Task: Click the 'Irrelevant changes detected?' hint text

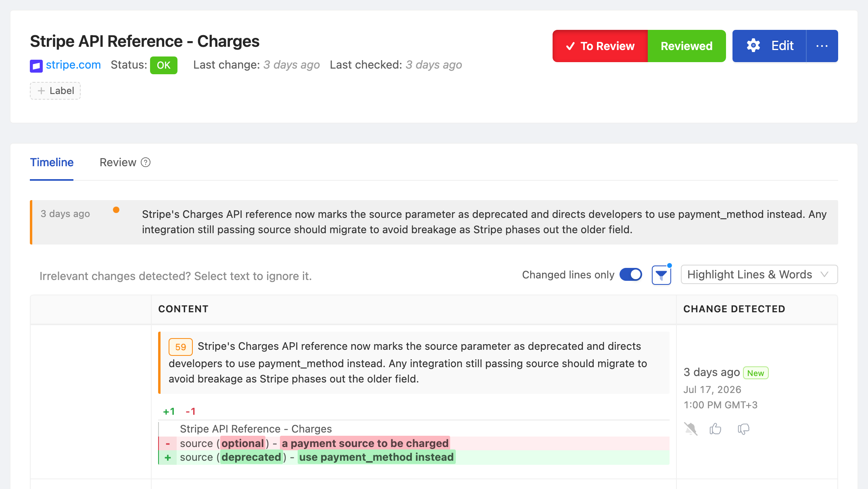Action: click(175, 276)
